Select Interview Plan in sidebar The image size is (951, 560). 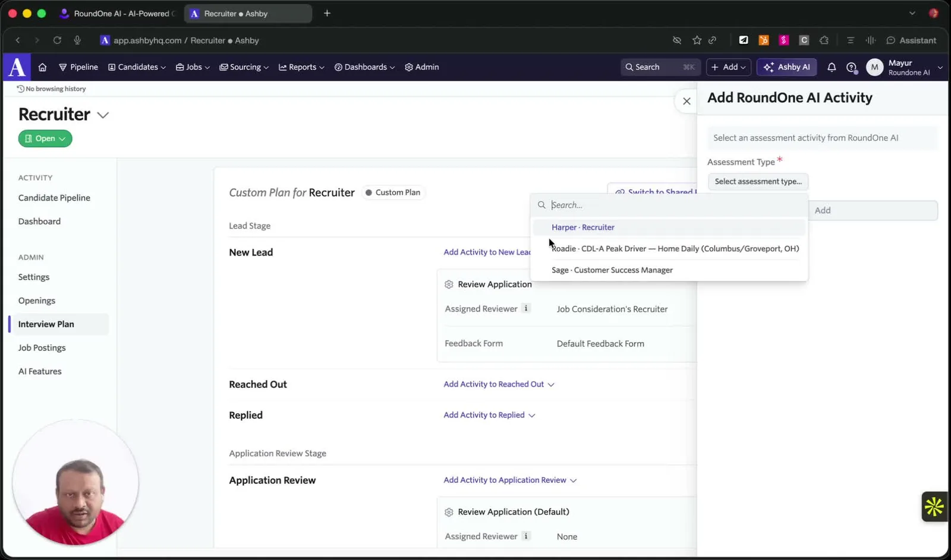click(x=58, y=324)
